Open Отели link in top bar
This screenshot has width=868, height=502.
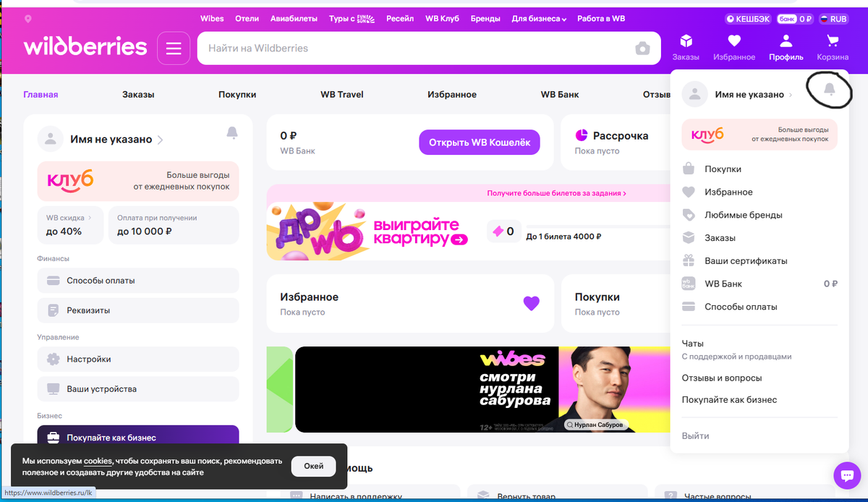(x=247, y=19)
